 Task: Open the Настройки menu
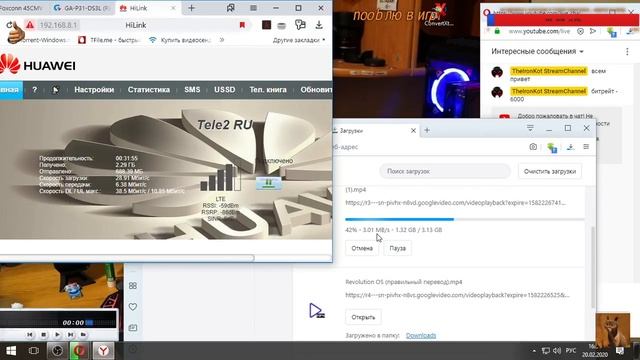(94, 90)
